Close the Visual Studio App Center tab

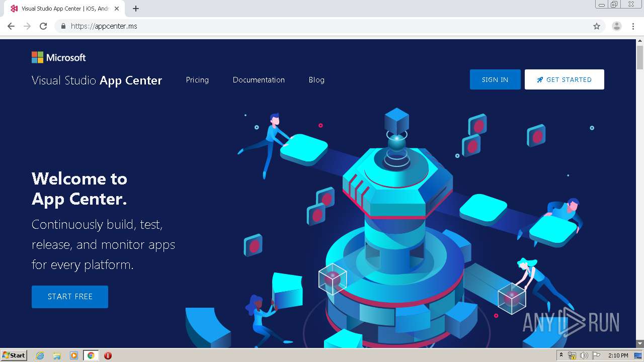coord(117,9)
